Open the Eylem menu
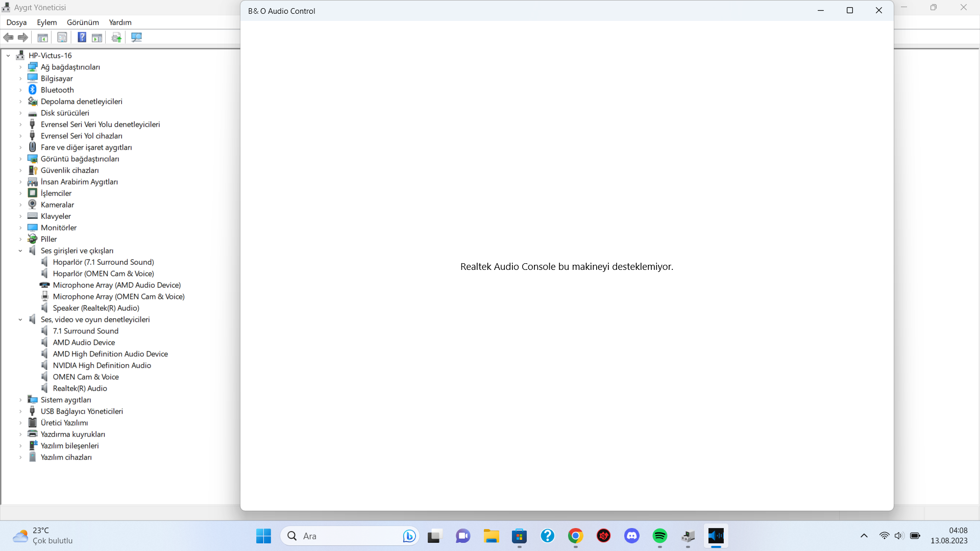 pos(46,22)
